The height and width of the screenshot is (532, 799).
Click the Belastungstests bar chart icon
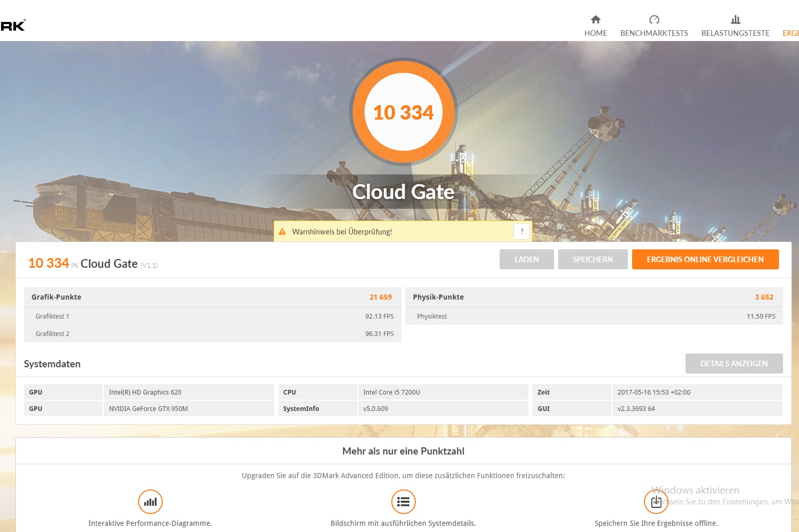pos(735,19)
